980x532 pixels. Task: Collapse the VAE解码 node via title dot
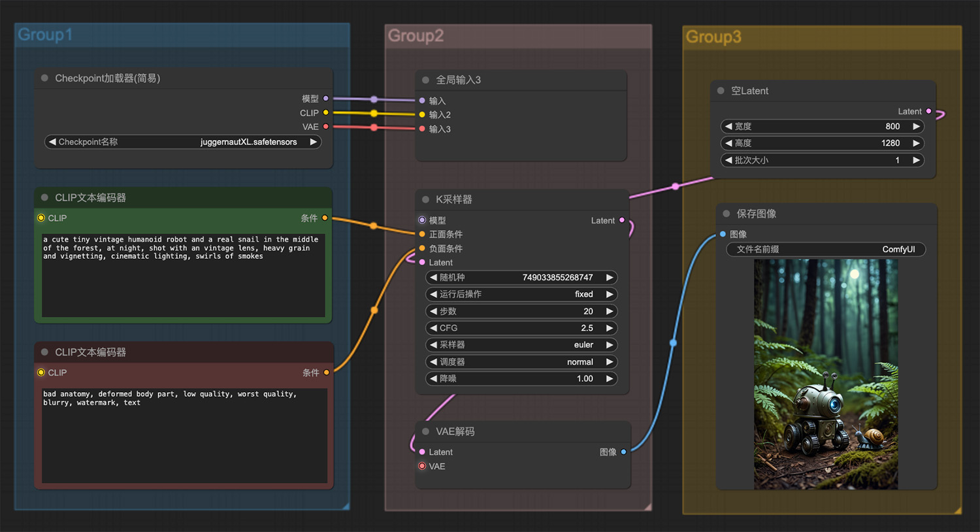click(x=425, y=431)
